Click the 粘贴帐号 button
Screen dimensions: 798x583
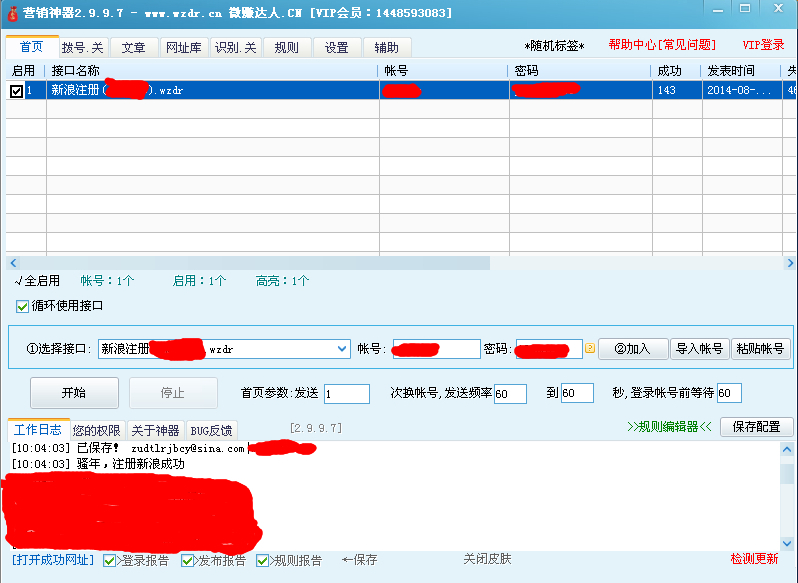point(760,349)
